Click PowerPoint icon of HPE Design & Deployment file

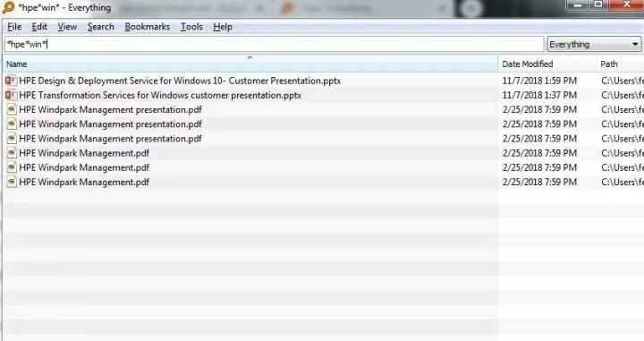pos(11,81)
